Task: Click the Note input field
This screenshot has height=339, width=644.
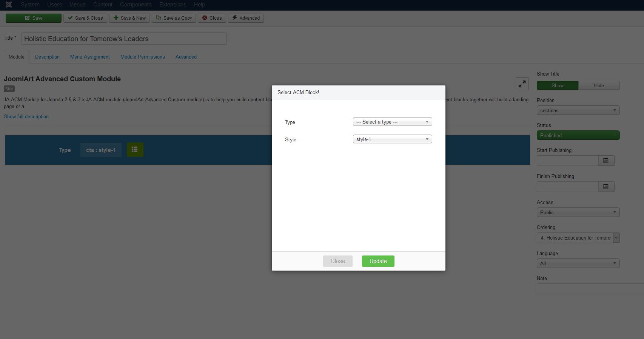Action: coord(590,289)
